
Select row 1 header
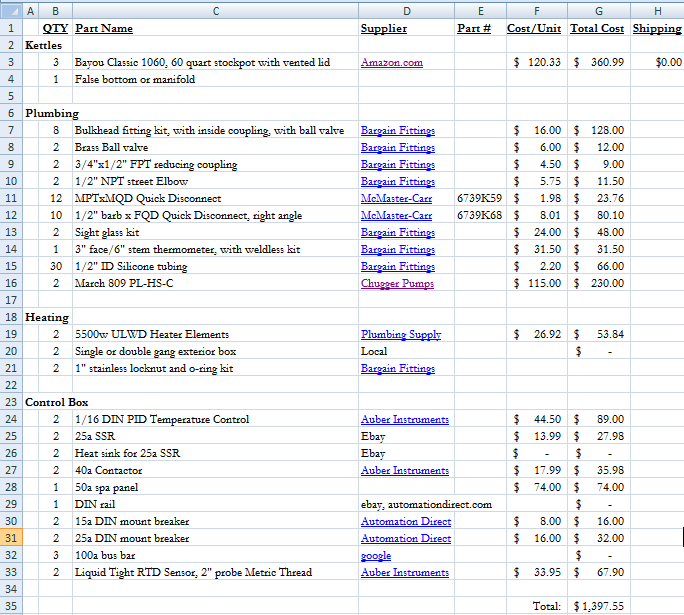(11, 28)
